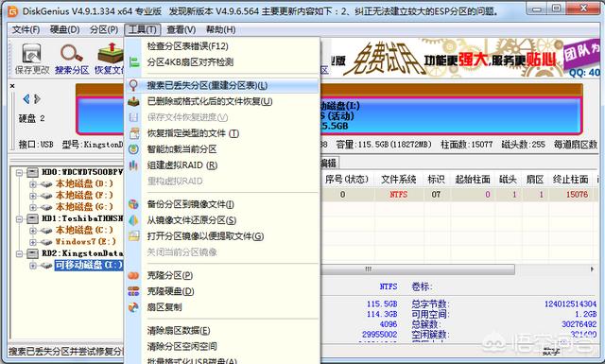Open the 硬盘(D) menu
This screenshot has width=605, height=364.
click(x=65, y=29)
